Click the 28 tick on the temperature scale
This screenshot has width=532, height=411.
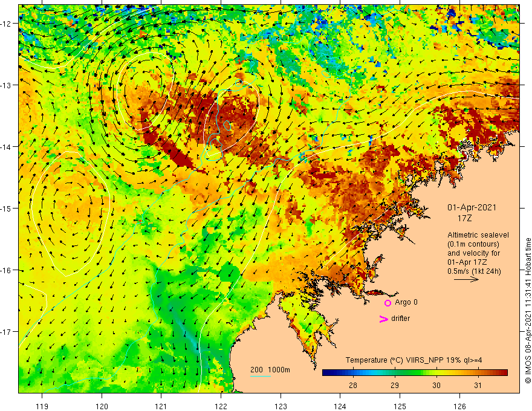[x=353, y=385]
